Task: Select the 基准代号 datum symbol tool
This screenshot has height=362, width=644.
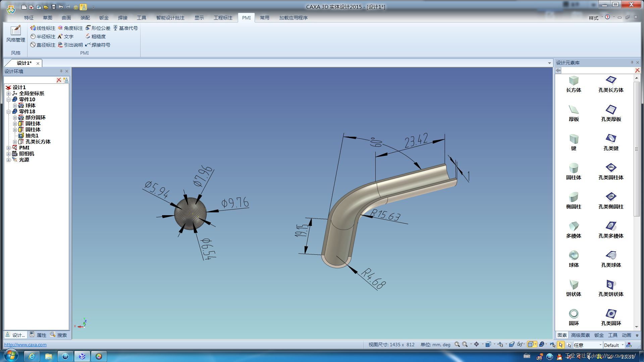Action: 125,28
